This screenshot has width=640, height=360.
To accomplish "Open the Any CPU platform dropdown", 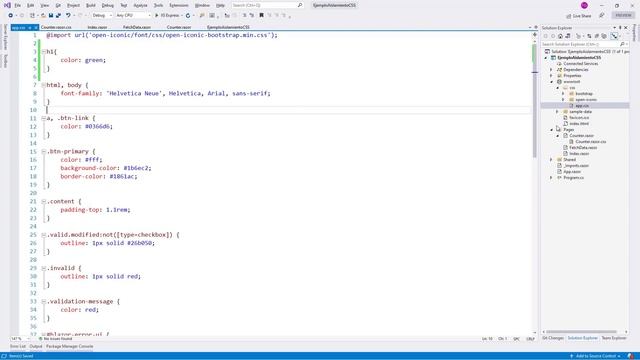I will point(133,16).
